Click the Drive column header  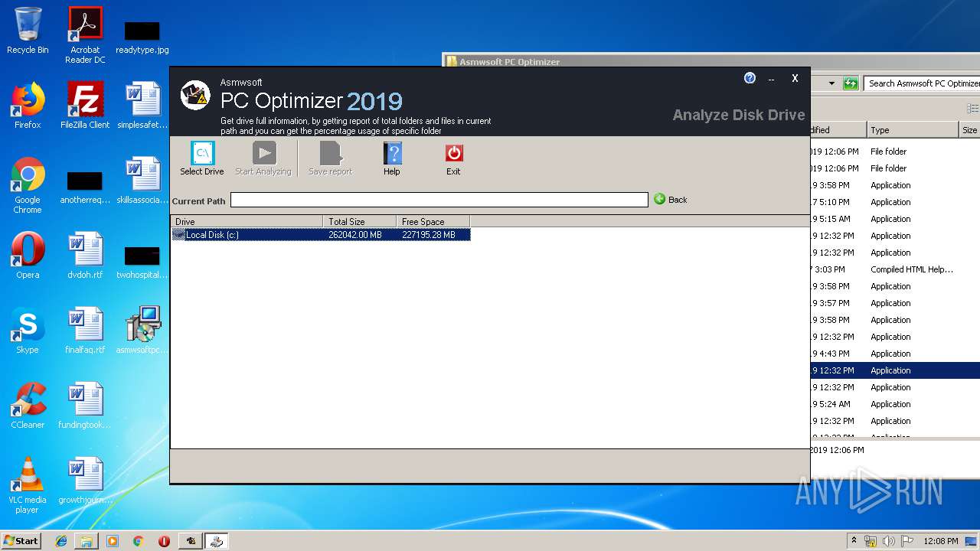click(x=247, y=222)
